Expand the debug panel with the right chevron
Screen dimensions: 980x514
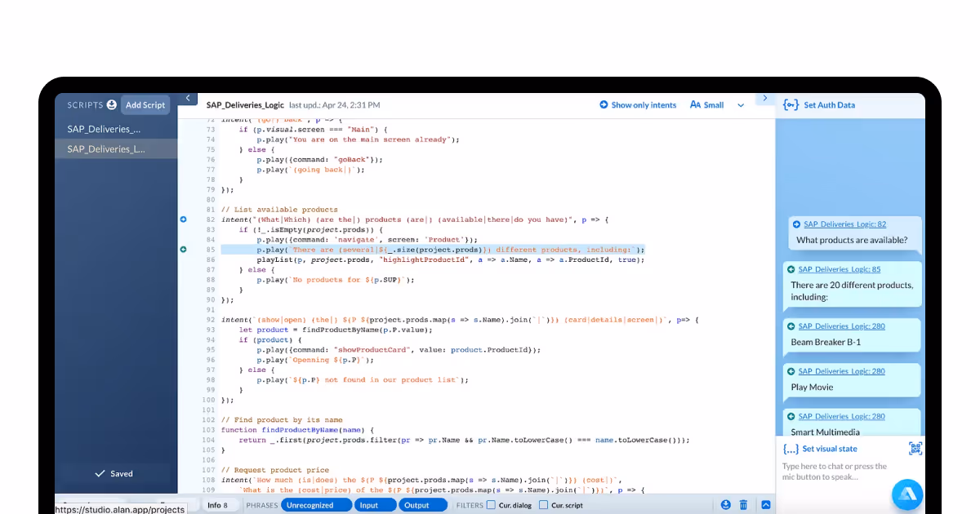[x=765, y=99]
